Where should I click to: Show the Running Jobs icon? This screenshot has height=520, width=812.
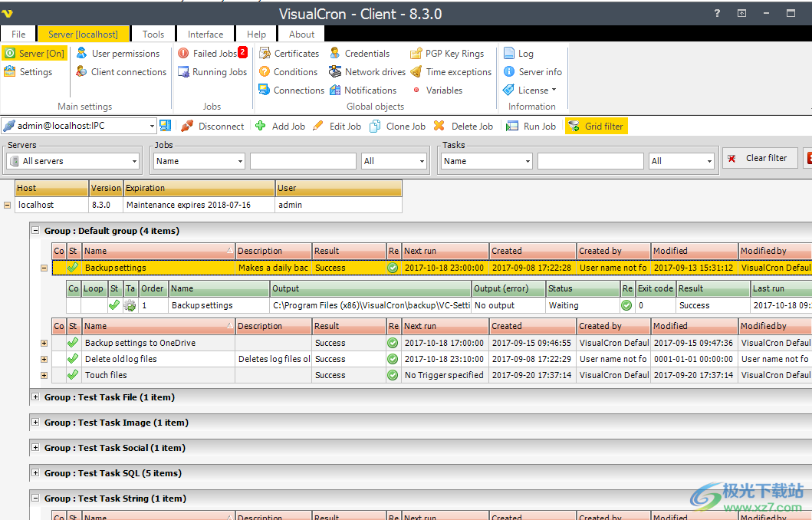[182, 71]
